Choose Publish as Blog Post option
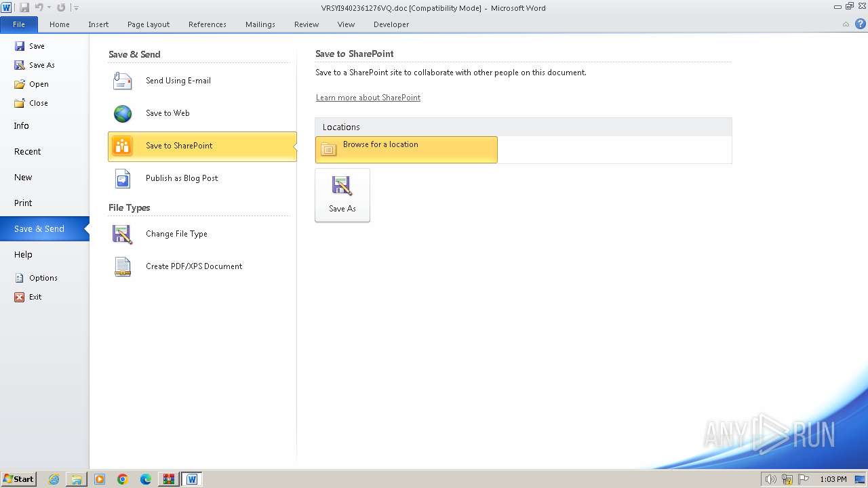The image size is (868, 488). [x=202, y=178]
